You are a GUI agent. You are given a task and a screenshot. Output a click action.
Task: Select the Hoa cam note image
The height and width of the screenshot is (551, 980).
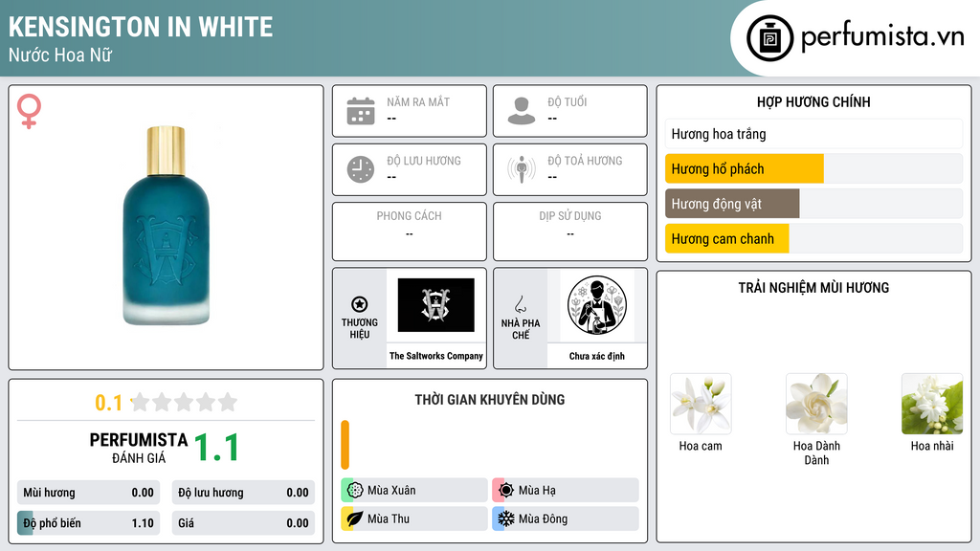(x=701, y=405)
